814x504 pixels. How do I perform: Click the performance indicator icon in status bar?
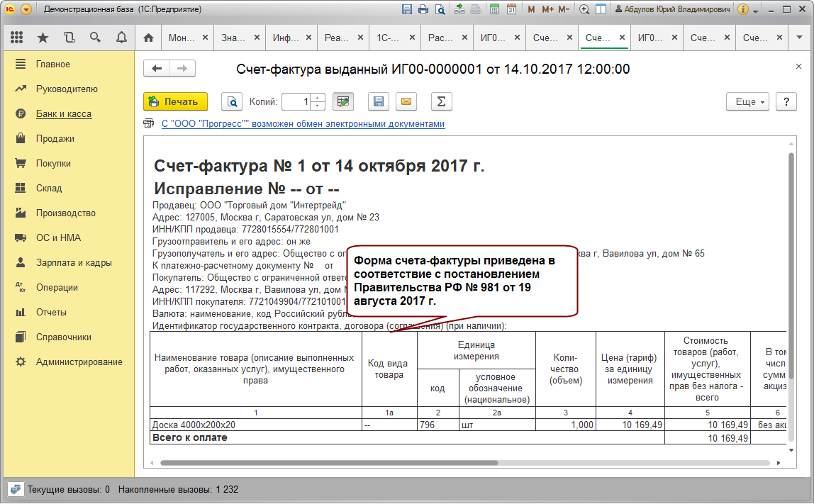pos(16,489)
